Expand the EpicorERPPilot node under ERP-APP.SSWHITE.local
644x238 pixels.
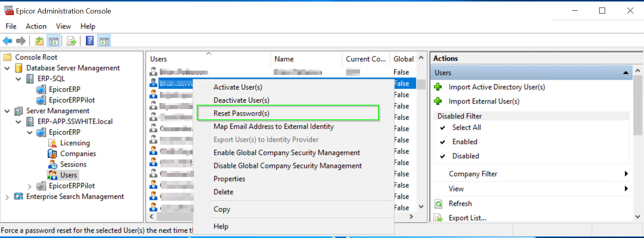click(30, 186)
